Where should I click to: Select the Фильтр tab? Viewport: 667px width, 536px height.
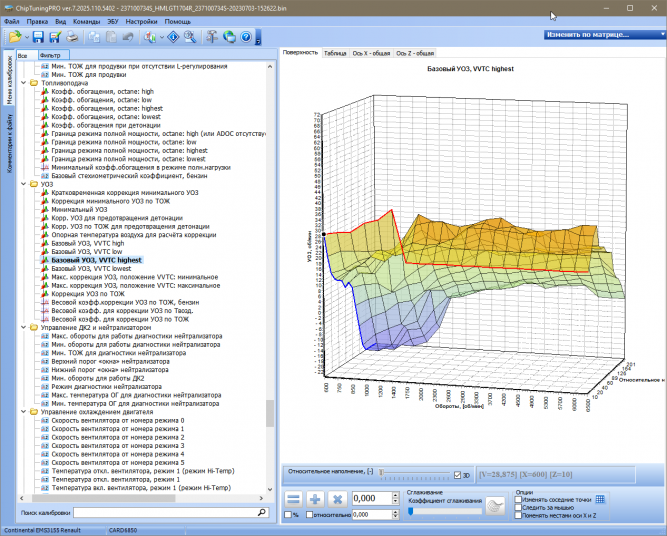(53, 55)
